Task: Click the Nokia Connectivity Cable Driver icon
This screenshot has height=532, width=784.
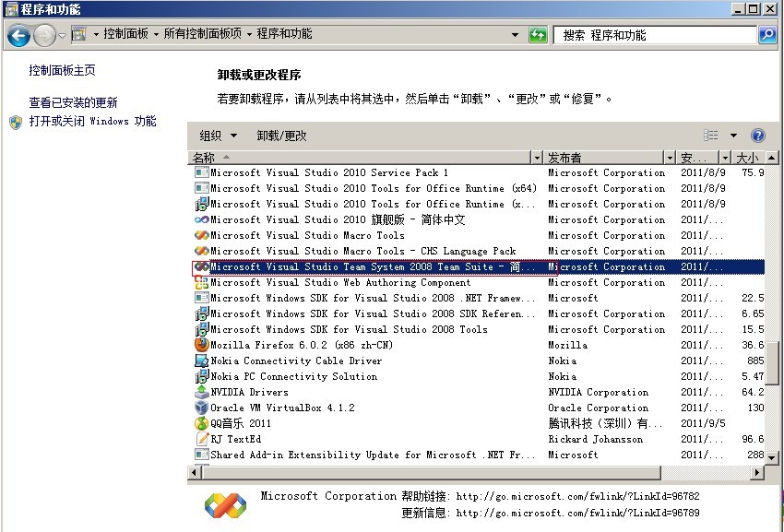Action: pos(201,361)
